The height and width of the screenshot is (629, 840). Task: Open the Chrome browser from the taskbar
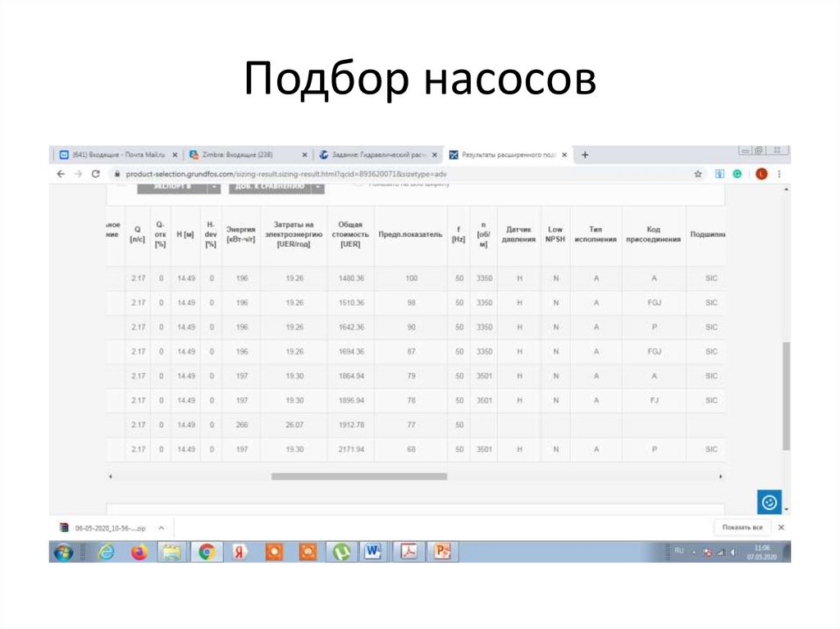(x=206, y=551)
